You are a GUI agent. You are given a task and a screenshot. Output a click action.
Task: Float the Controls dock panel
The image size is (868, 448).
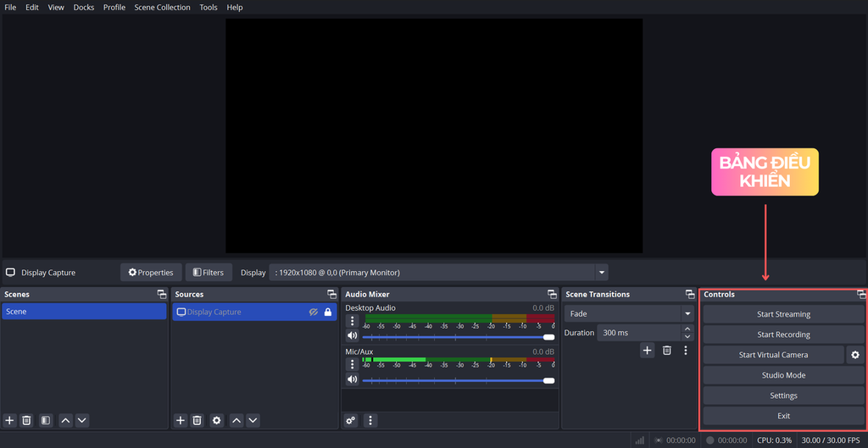click(x=861, y=294)
